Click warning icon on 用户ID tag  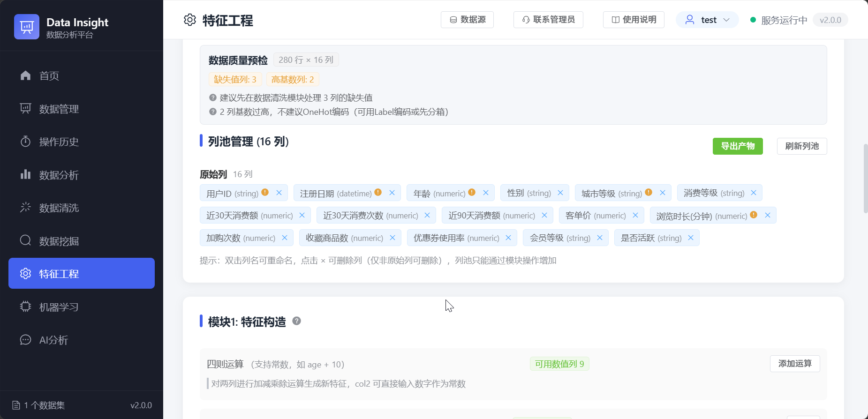pyautogui.click(x=265, y=192)
